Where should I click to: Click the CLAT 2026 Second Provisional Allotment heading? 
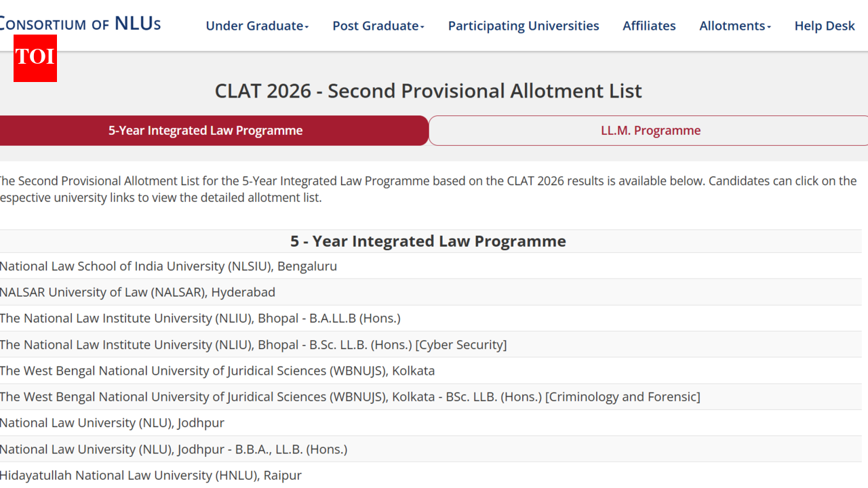(x=428, y=90)
